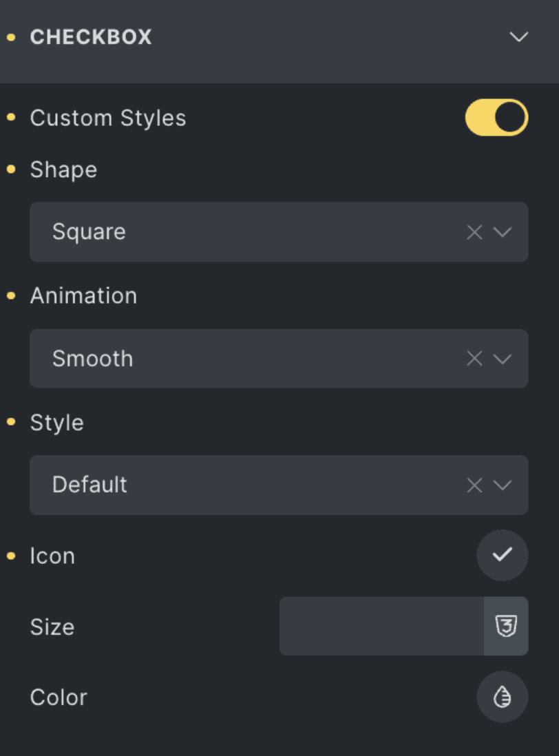Screen dimensions: 559x756
Task: Click the Icon setting label
Action: [52, 556]
